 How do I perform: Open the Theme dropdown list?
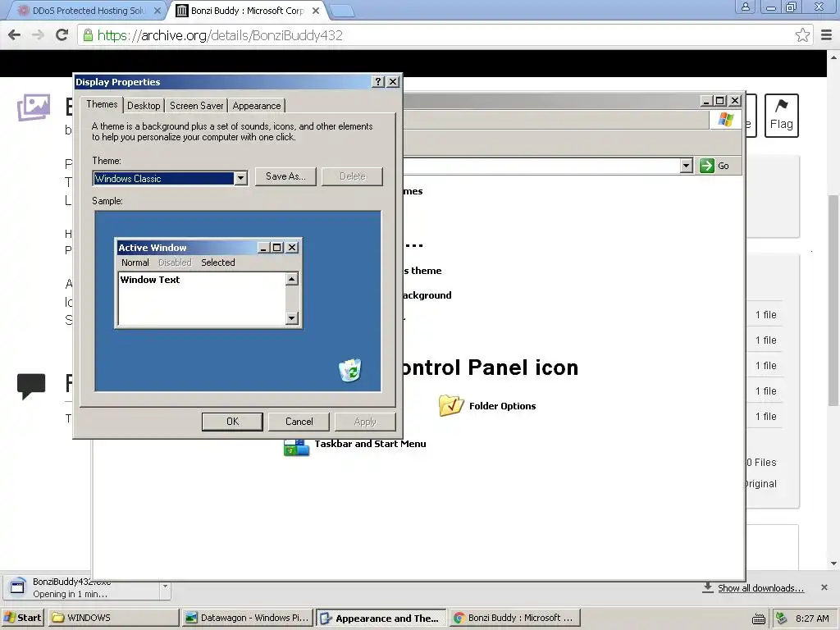click(x=240, y=178)
